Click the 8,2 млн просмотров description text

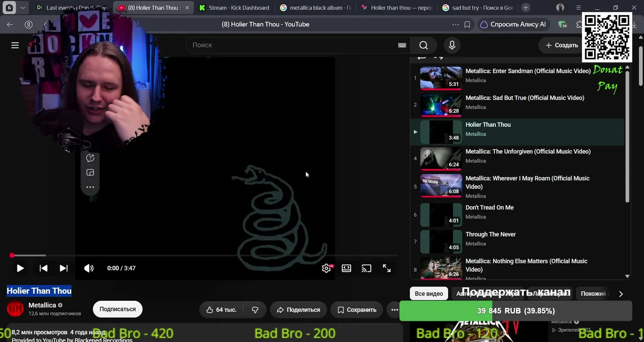pos(39,332)
